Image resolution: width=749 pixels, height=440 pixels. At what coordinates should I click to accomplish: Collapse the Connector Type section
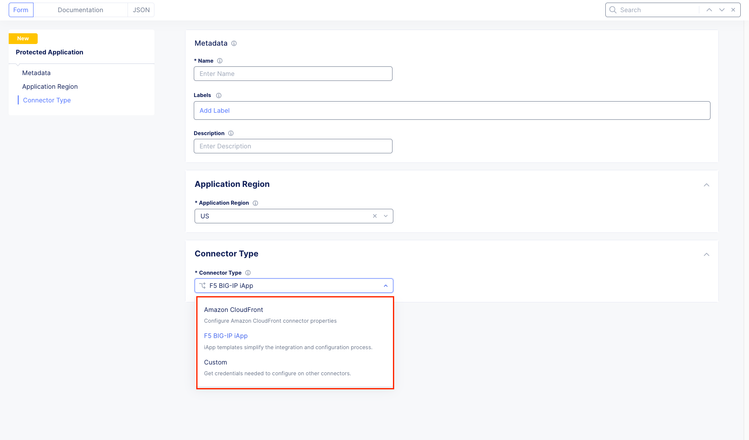pyautogui.click(x=707, y=254)
